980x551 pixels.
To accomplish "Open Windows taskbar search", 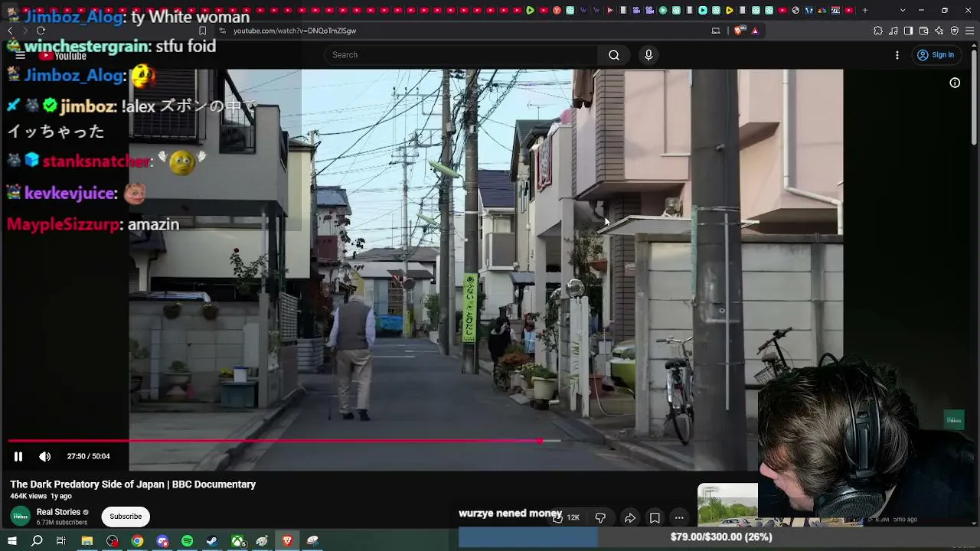I will (x=37, y=541).
